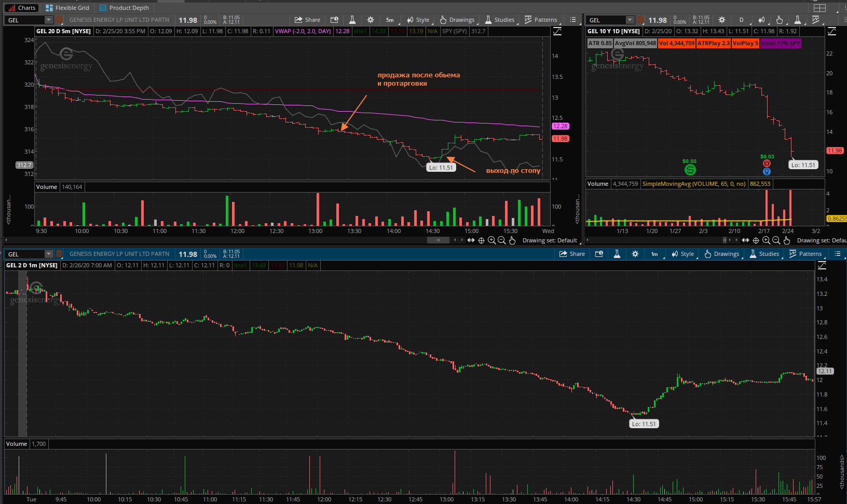This screenshot has width=847, height=504.
Task: Click the orange Vol 4,344,759 label
Action: pyautogui.click(x=676, y=43)
